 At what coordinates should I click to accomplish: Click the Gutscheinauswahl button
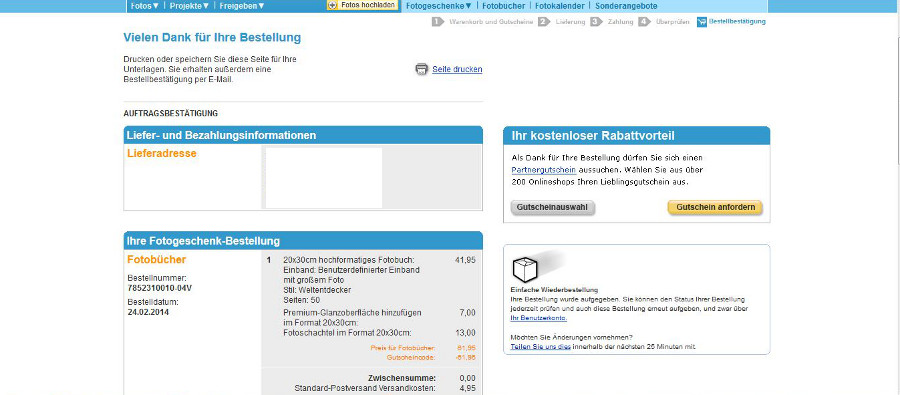pos(552,207)
